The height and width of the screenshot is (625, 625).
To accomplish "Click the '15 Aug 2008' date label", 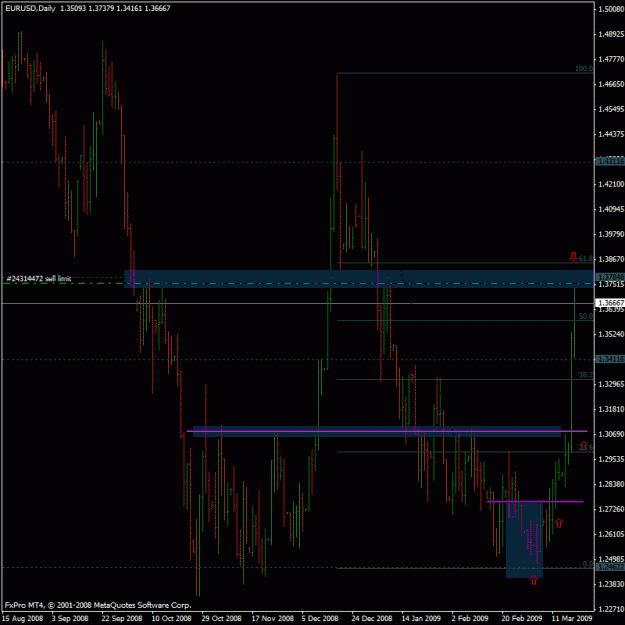I will pos(22,618).
